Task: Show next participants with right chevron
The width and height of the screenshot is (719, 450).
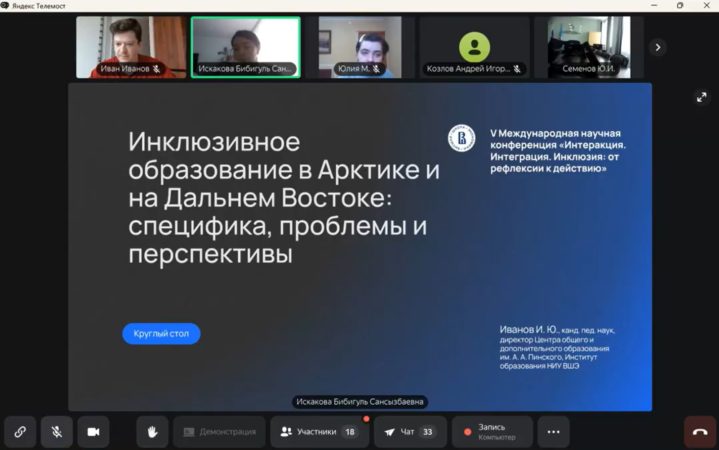Action: [658, 47]
